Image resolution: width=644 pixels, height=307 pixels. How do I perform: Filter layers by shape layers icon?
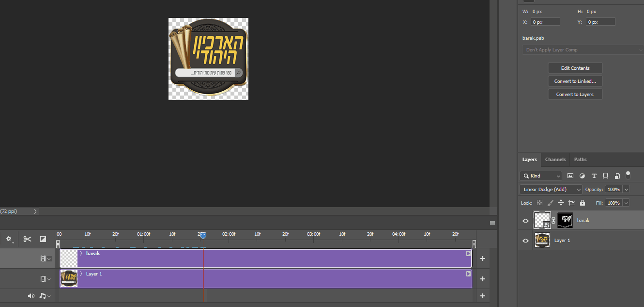click(605, 176)
